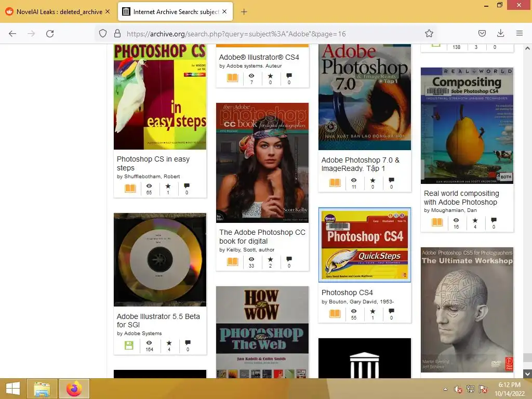The image size is (532, 399).
Task: Open Photoshop CS4 title link
Action: pyautogui.click(x=347, y=292)
